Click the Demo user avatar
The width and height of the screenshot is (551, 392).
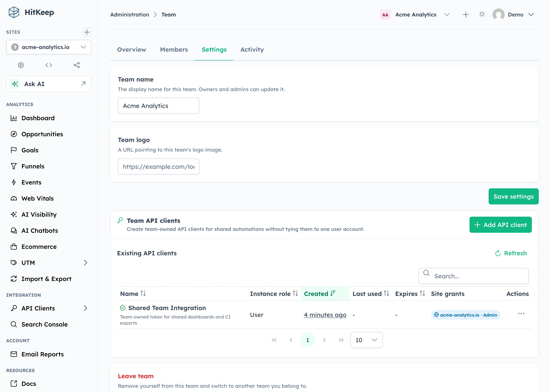498,15
